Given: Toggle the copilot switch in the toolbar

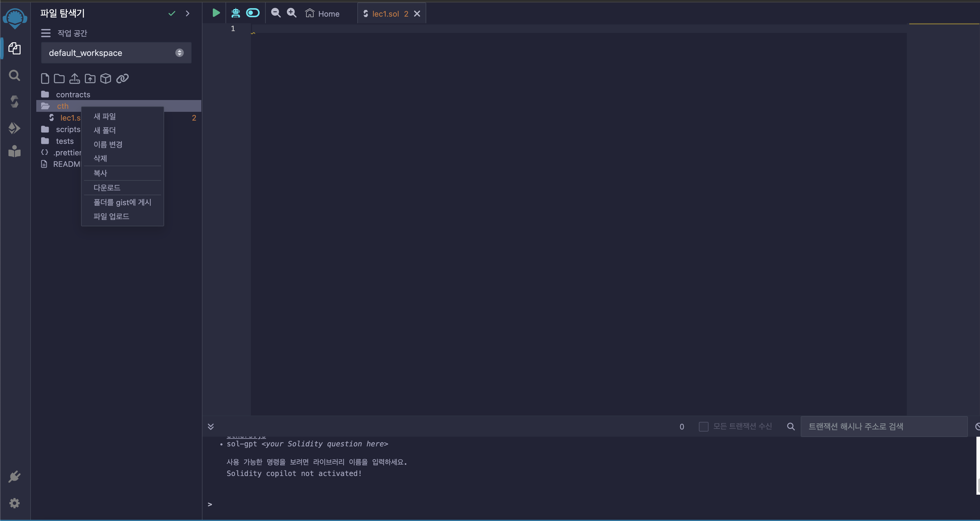Looking at the screenshot, I should (x=253, y=13).
